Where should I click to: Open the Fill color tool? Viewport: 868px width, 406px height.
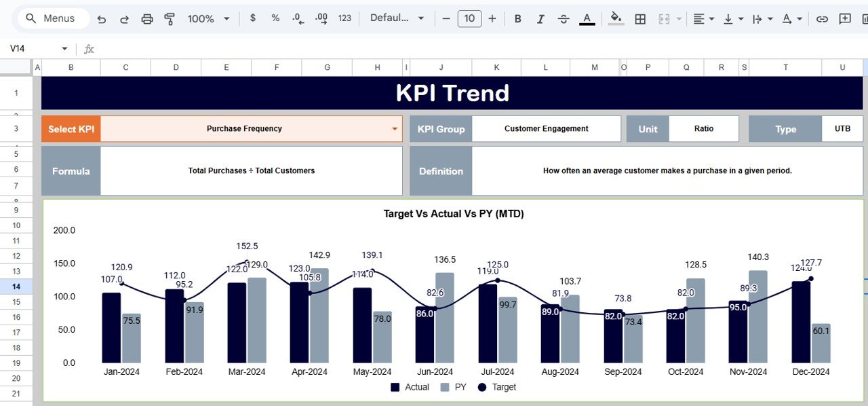(x=614, y=18)
